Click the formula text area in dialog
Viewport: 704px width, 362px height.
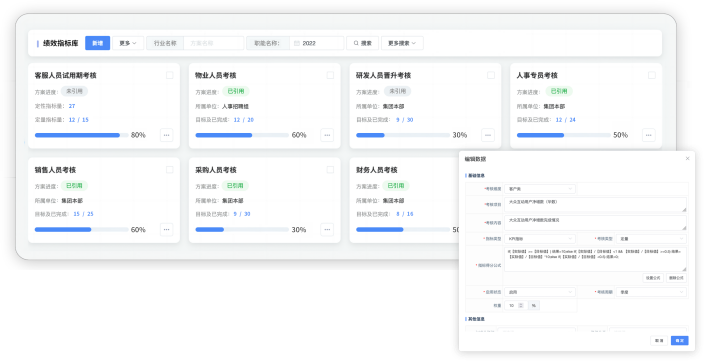595,259
